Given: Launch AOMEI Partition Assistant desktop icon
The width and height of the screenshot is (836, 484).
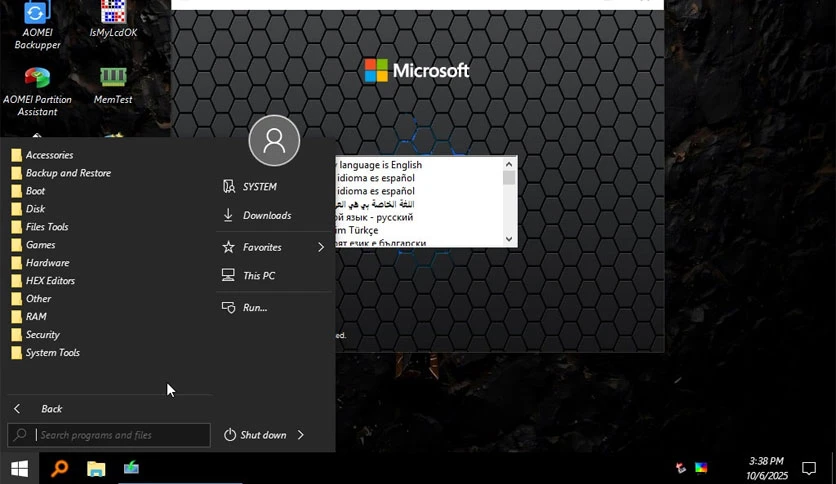Looking at the screenshot, I should tap(37, 92).
